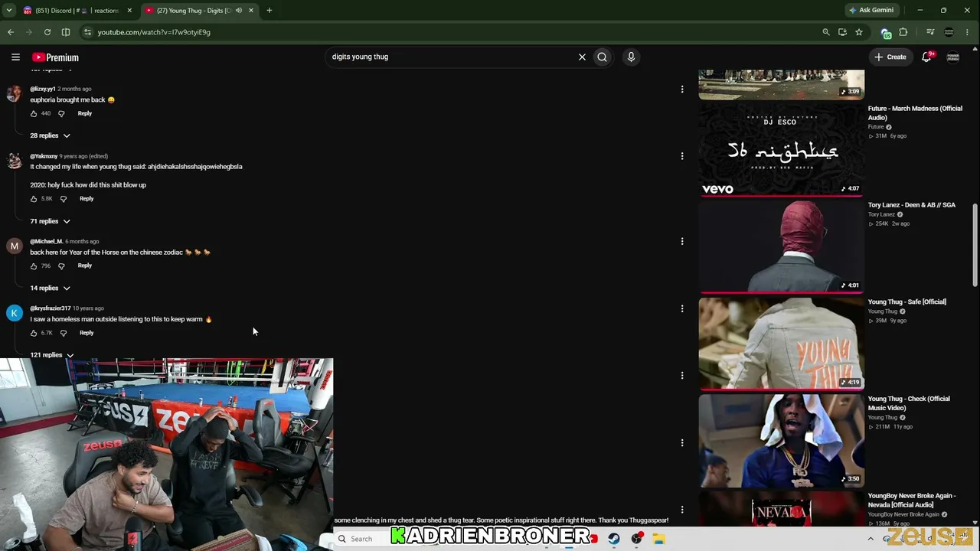Bookmark this page with the star
Image resolution: width=980 pixels, height=551 pixels.
tap(859, 32)
